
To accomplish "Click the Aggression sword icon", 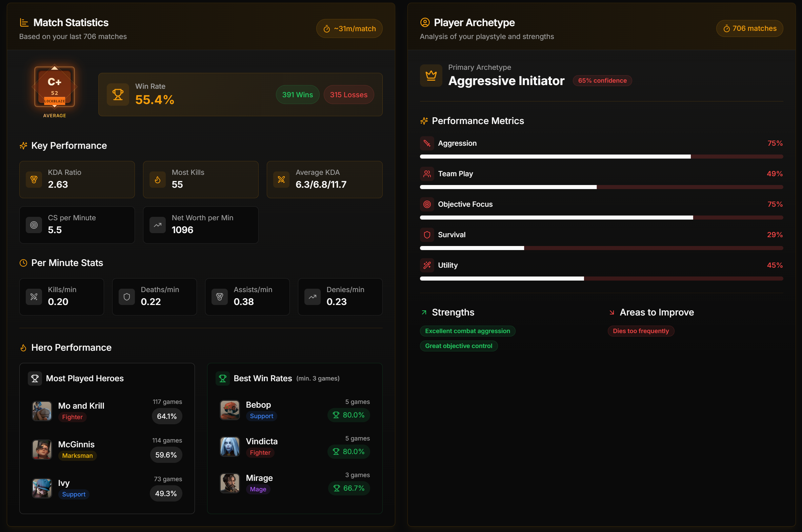I will [x=427, y=143].
